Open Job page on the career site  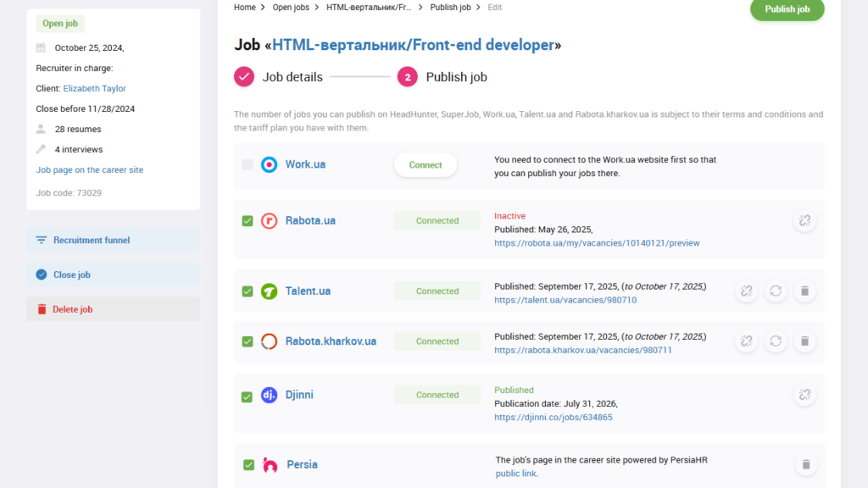90,169
